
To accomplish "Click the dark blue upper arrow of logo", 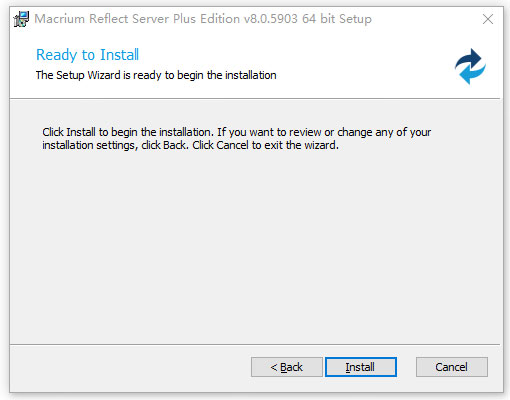I will coord(469,59).
